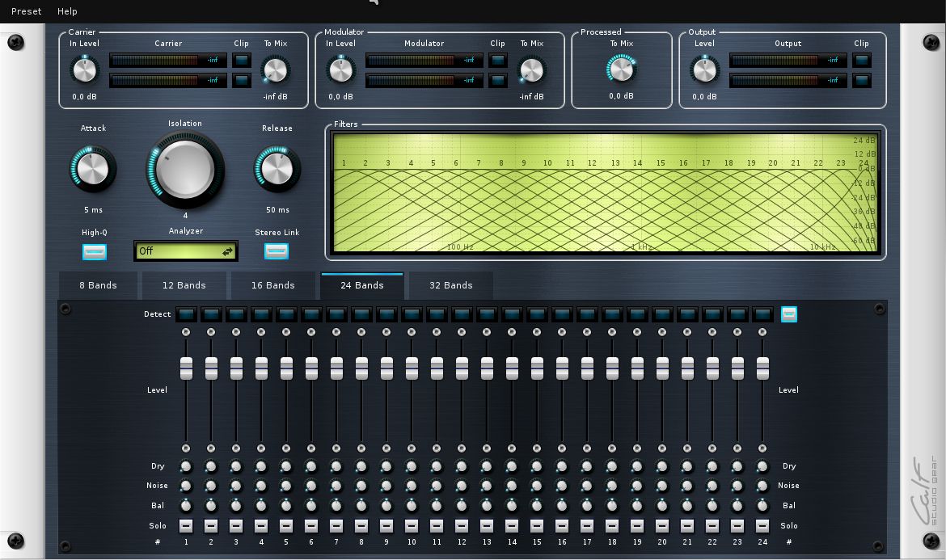Screen dimensions: 946x560
Task: Click the Level fader for band 12
Action: (462, 368)
